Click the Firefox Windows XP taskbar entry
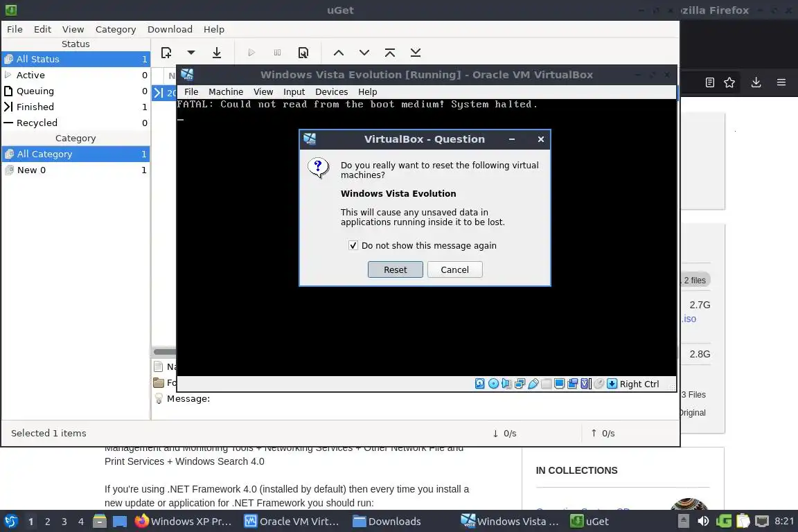Screen dimensions: 798x532 (x=183, y=522)
